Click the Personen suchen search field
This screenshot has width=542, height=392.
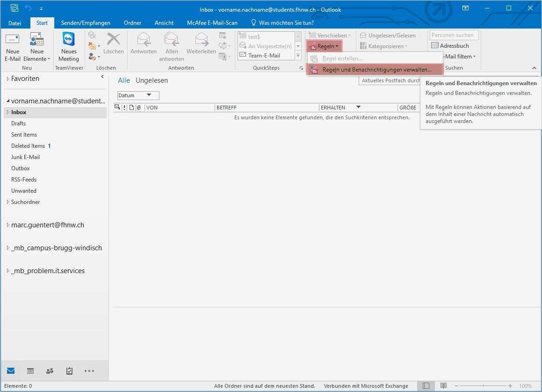[x=453, y=35]
